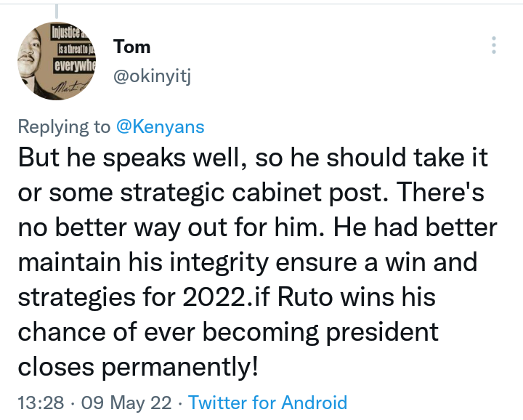This screenshot has width=523, height=420.
Task: Click the word 'integrity' in tweet
Action: (219, 262)
